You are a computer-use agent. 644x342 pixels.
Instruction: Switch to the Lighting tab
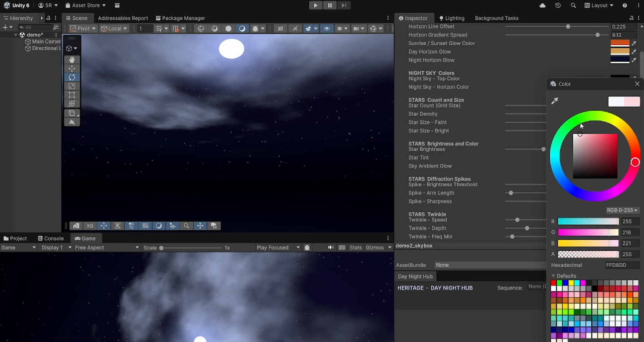[x=452, y=18]
